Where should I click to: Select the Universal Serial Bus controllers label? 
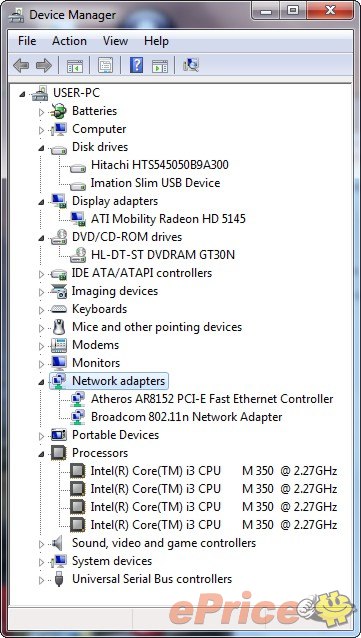coord(152,579)
